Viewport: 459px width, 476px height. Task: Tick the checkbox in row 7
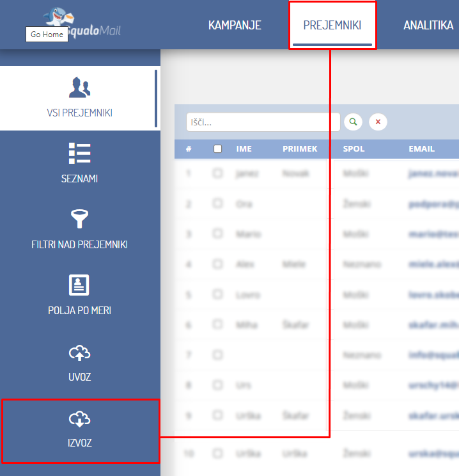[x=217, y=354]
